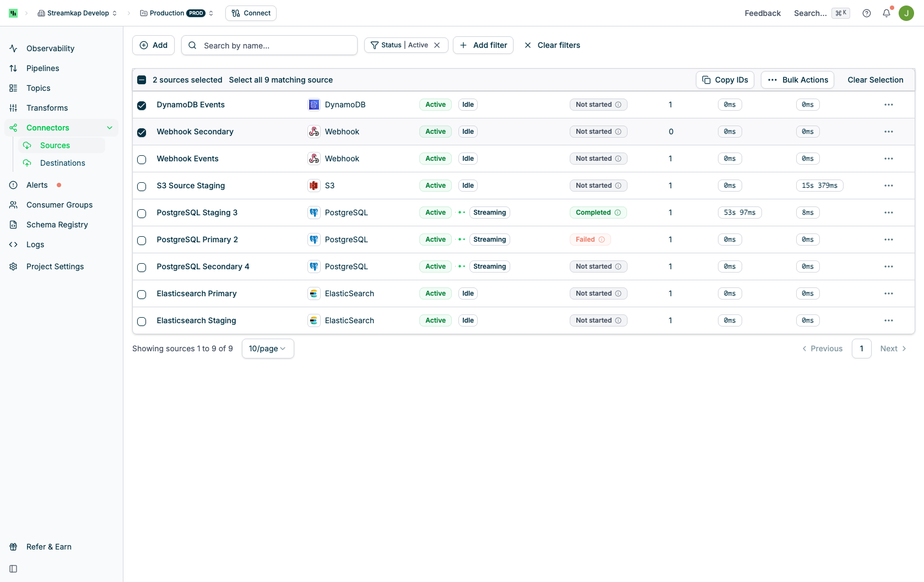
Task: Collapse sidebar panel icon at bottom
Action: coord(13,569)
